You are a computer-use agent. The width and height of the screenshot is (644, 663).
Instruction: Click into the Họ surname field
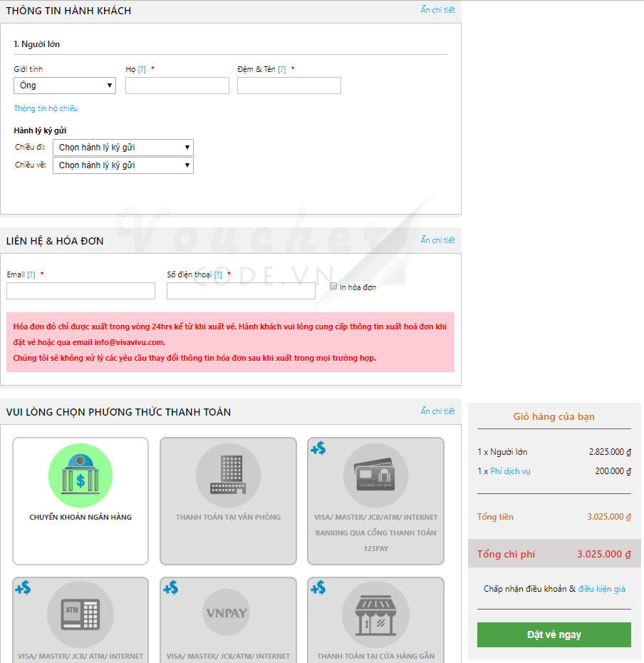[177, 86]
